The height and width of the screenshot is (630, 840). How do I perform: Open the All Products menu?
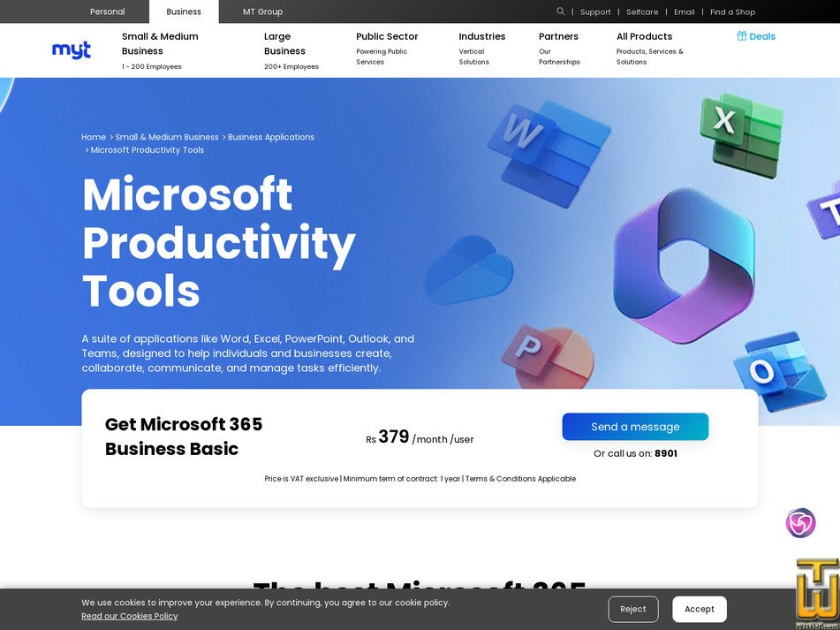(x=644, y=36)
